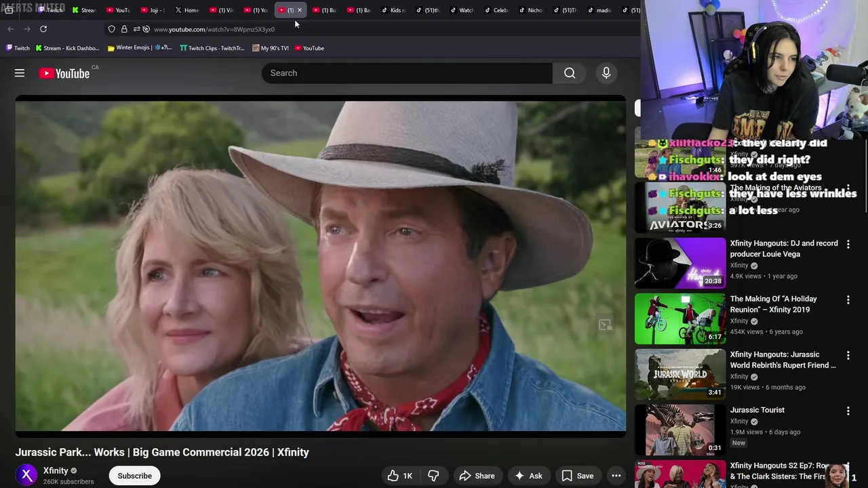Image resolution: width=868 pixels, height=488 pixels.
Task: Share the Jurassic Park commercial video
Action: 477,476
